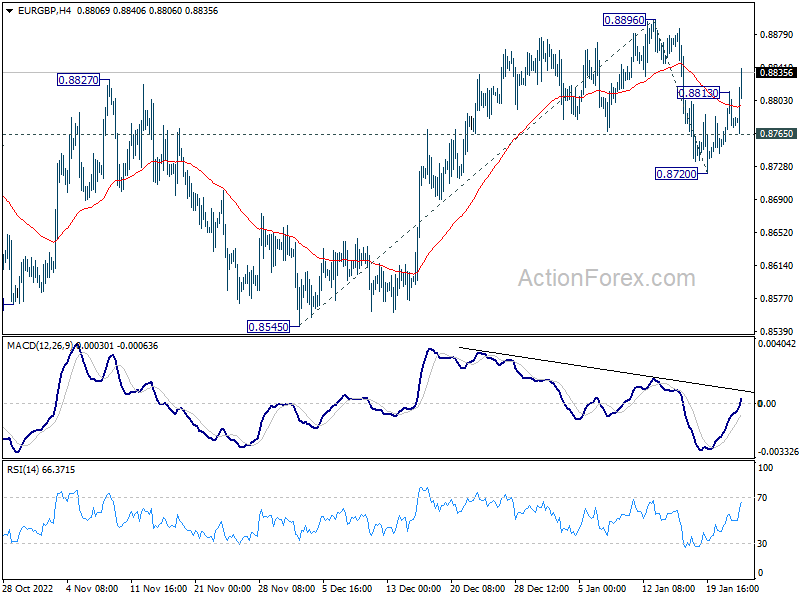Viewport: 800px width, 600px height.
Task: Click the 0.88960 high price label
Action: pyautogui.click(x=624, y=20)
